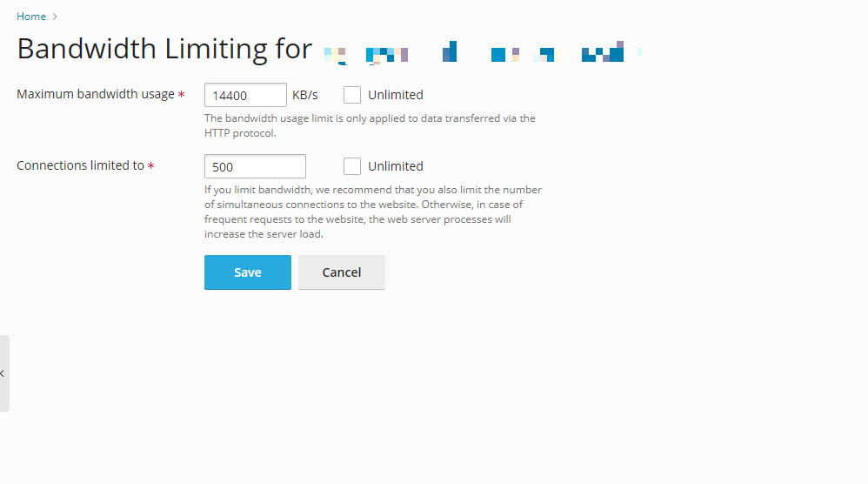Click the Unlimited label beside KB/s
Screen dimensions: 868x484
pyautogui.click(x=395, y=95)
